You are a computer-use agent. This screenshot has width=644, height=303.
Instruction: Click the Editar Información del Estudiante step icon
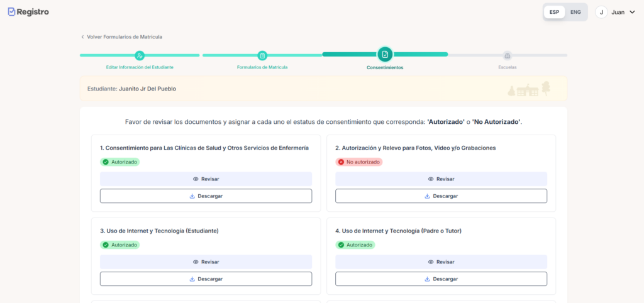coord(140,55)
